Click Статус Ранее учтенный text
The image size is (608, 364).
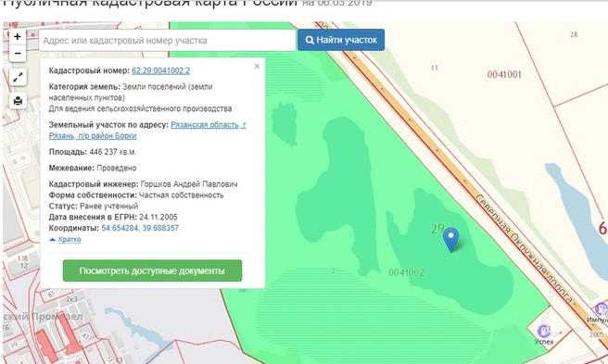click(94, 207)
